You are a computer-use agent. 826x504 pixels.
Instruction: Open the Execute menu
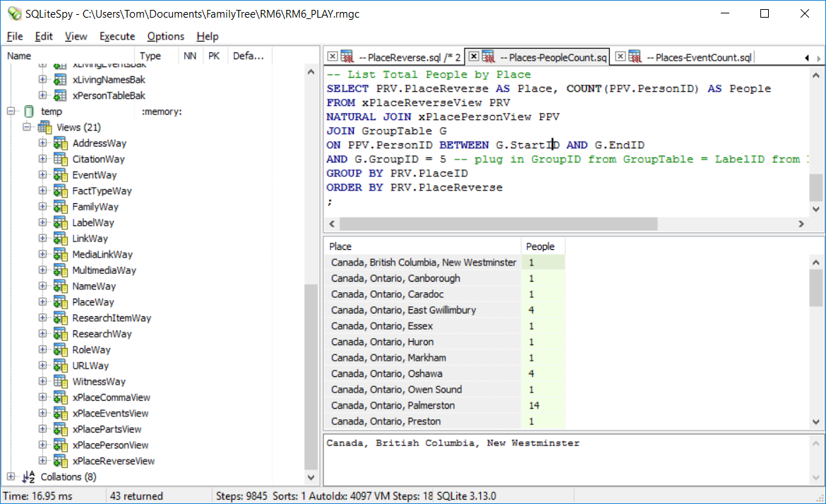117,36
